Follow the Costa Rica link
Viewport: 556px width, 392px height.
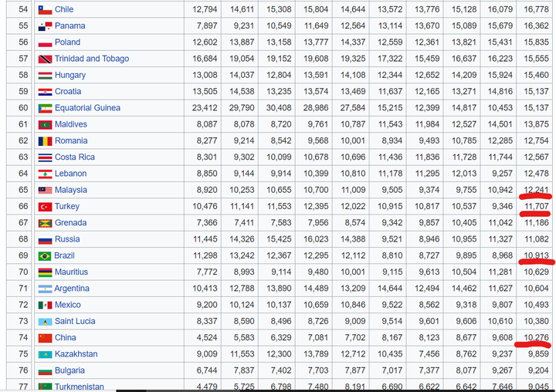coord(74,157)
